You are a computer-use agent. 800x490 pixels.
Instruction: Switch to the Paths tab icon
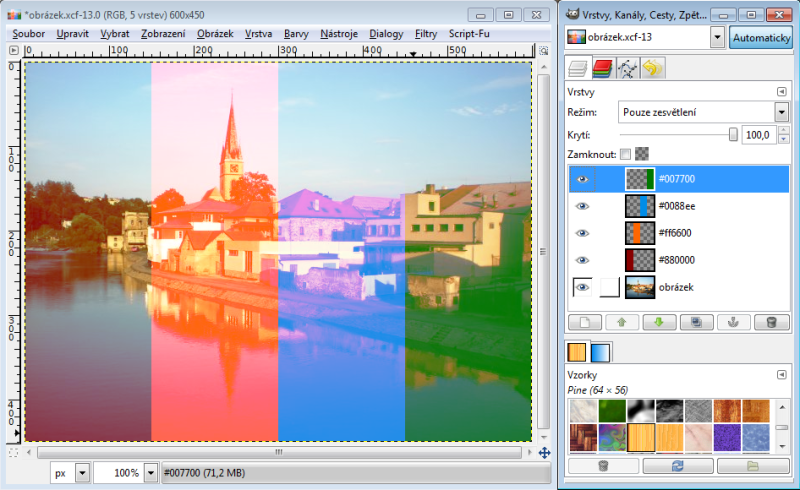(x=627, y=68)
